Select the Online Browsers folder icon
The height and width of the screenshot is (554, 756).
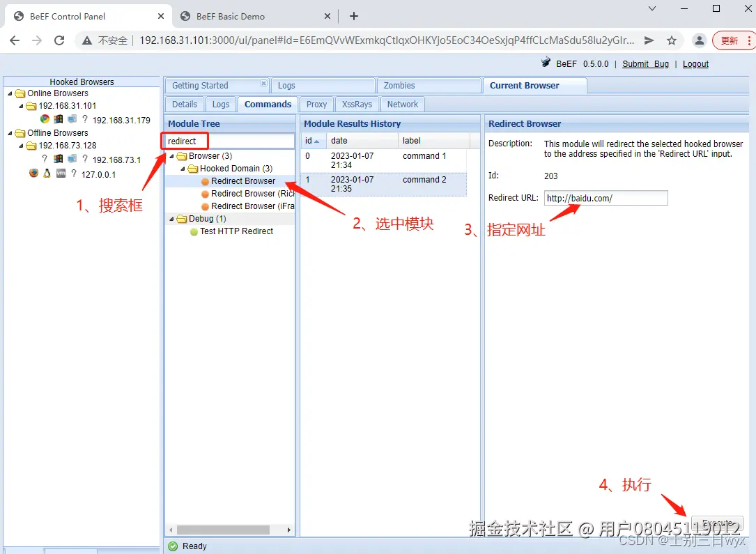pos(20,93)
